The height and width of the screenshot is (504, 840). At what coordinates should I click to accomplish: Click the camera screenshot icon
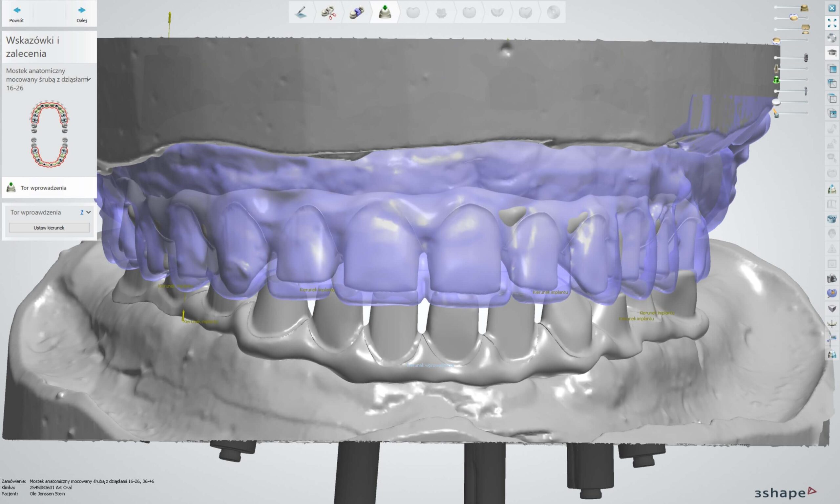831,279
